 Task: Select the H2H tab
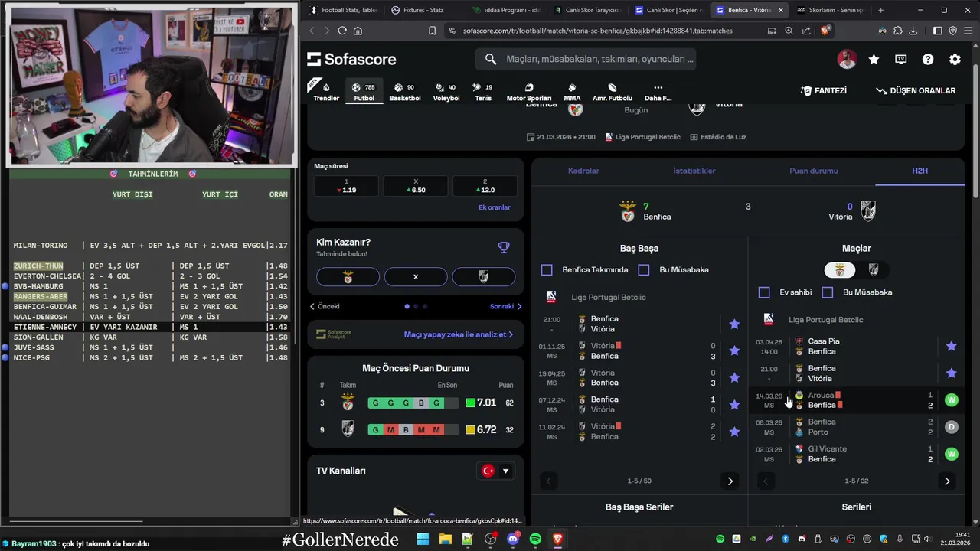pyautogui.click(x=920, y=171)
